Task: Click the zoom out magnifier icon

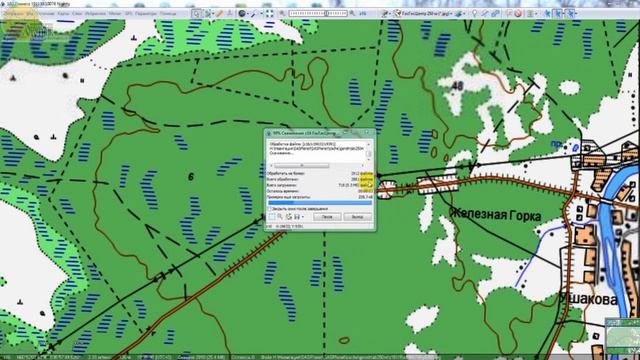Action: [x=282, y=13]
